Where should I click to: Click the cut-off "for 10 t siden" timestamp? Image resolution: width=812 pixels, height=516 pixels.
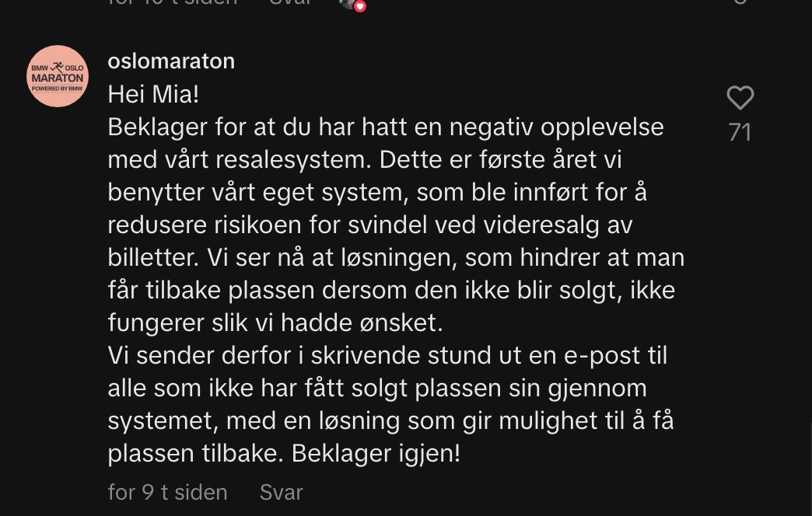pos(172,3)
